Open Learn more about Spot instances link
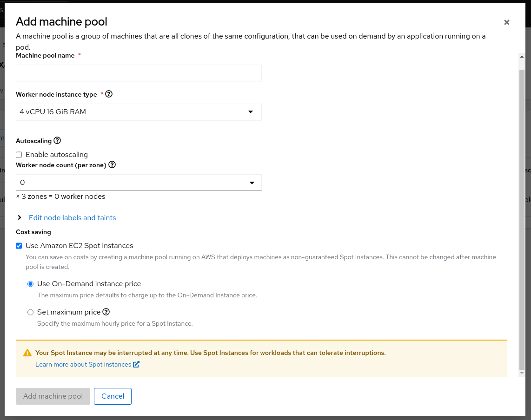Viewport: 531px width, 420px height. pyautogui.click(x=83, y=364)
